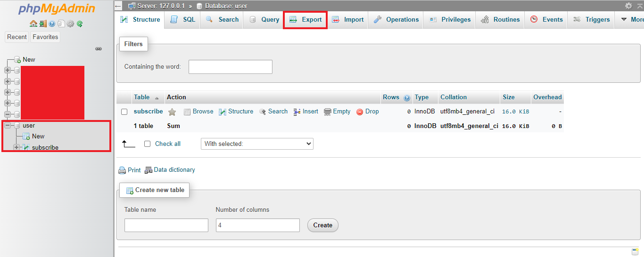Open the With selected dropdown
This screenshot has height=257, width=644.
(x=257, y=144)
